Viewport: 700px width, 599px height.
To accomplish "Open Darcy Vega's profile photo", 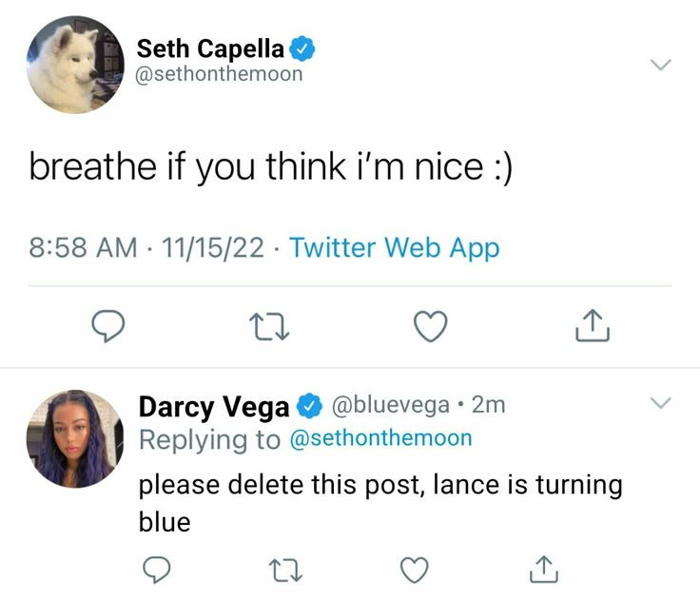I will (75, 438).
